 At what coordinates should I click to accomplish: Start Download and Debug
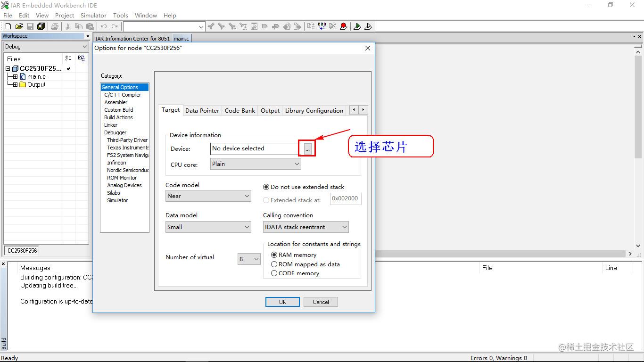pos(357,26)
